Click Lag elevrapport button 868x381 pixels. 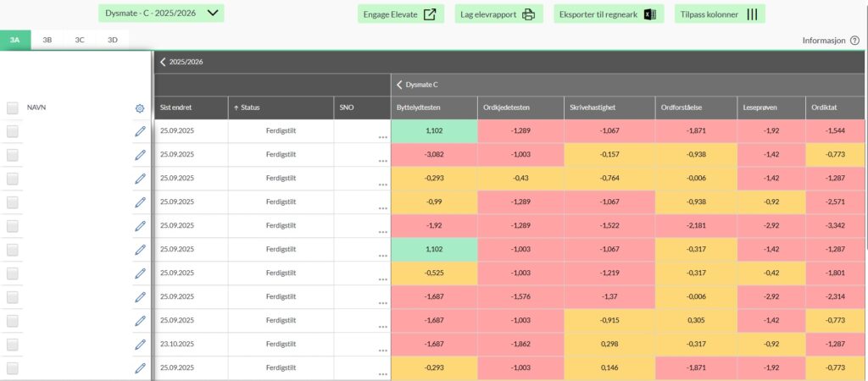click(x=498, y=14)
